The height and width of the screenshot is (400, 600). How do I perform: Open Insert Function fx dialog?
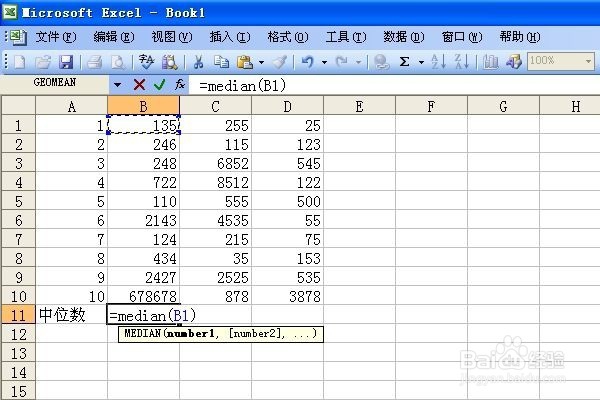180,85
